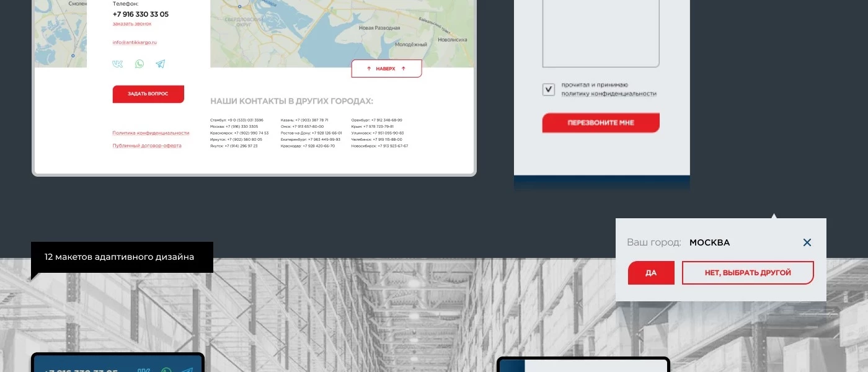The height and width of the screenshot is (372, 868).
Task: Click the right arrow in the НАВЕРХ button
Action: coord(404,69)
